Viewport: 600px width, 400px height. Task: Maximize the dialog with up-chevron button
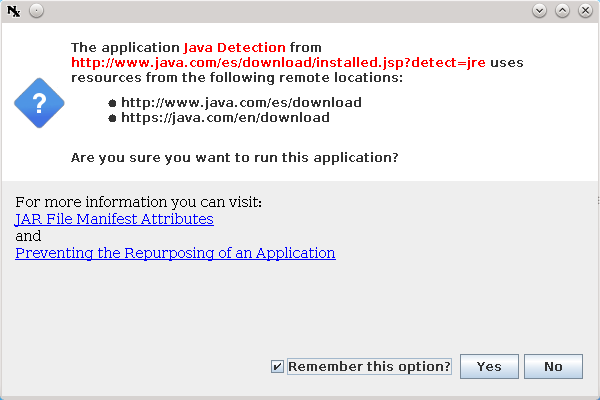click(562, 11)
